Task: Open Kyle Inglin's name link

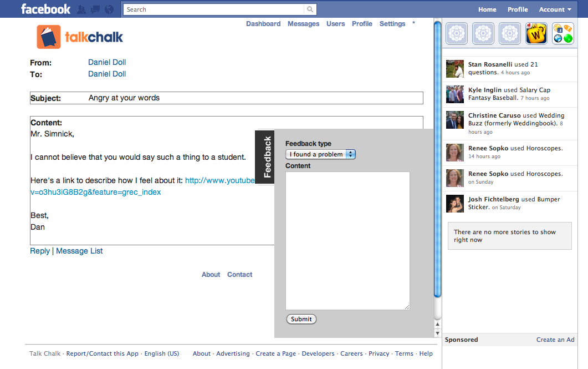Action: [x=485, y=90]
